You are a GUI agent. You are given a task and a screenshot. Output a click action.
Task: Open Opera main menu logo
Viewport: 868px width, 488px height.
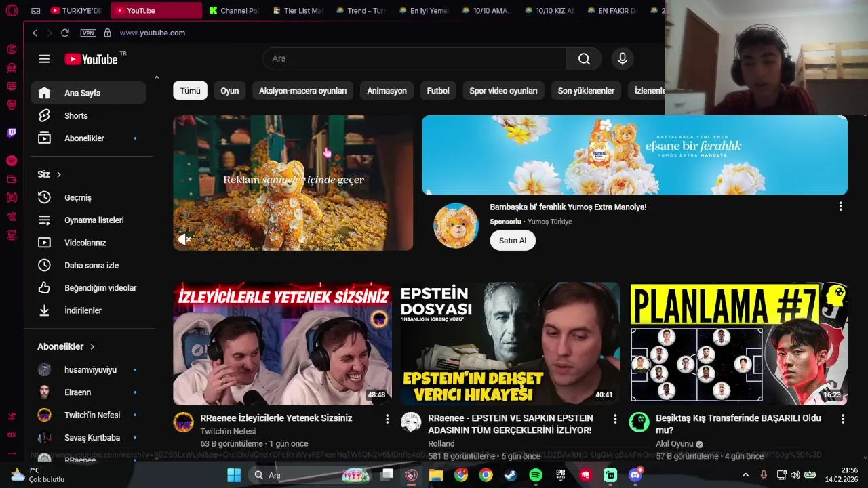pyautogui.click(x=12, y=10)
